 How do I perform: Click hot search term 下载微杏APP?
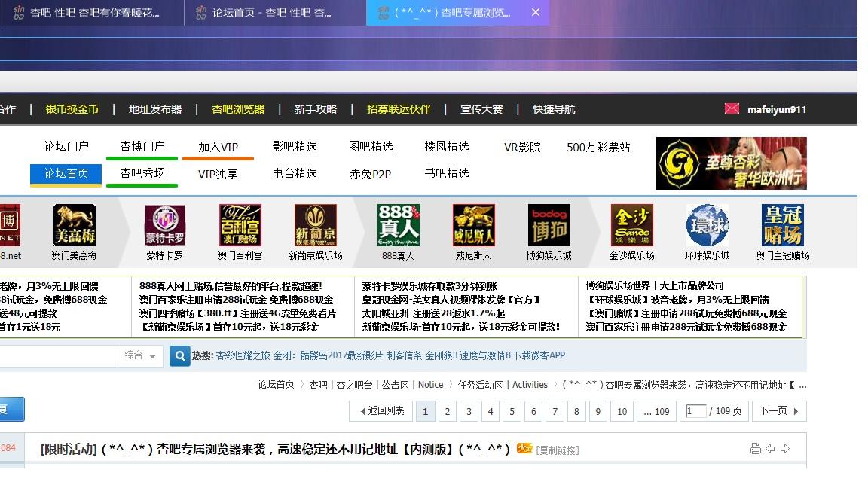(x=539, y=355)
